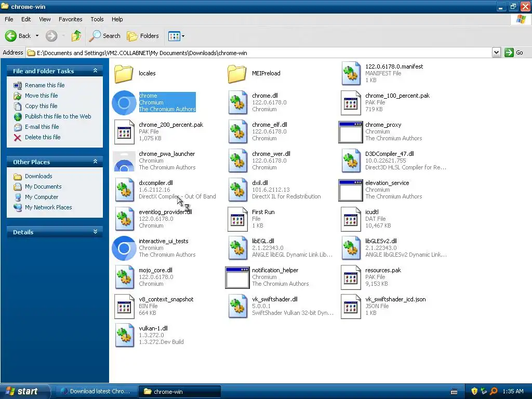Click the Search toolbar button
Image resolution: width=532 pixels, height=399 pixels.
click(x=104, y=36)
